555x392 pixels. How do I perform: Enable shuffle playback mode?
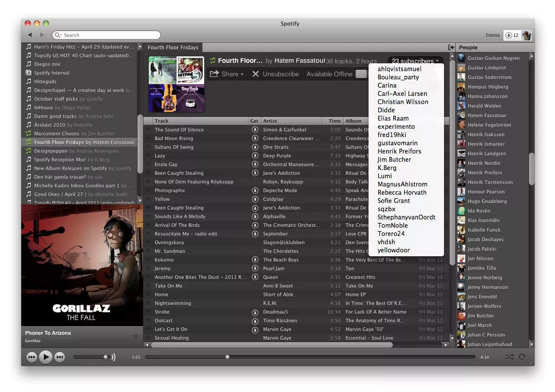[x=509, y=357]
